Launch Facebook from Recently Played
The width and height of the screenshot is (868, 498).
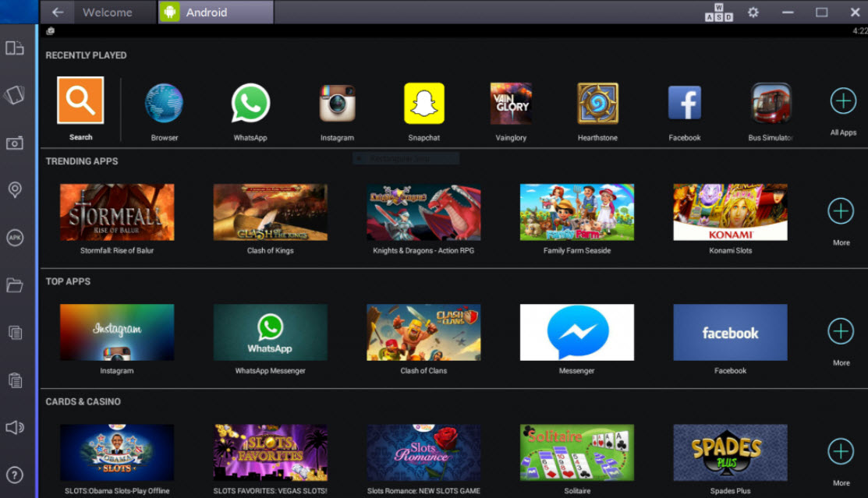685,103
